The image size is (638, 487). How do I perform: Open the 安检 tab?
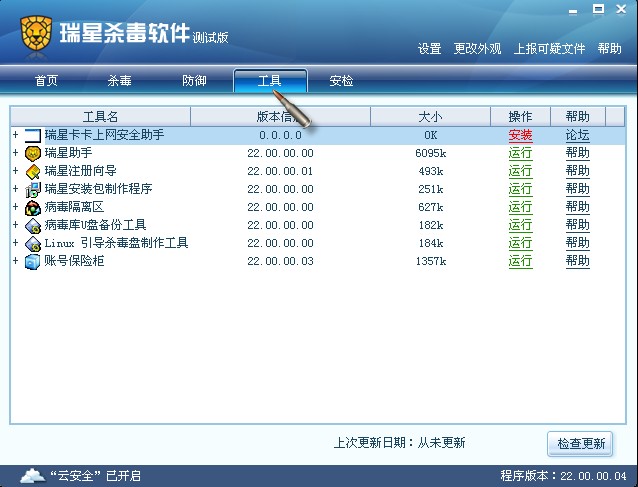[x=341, y=81]
